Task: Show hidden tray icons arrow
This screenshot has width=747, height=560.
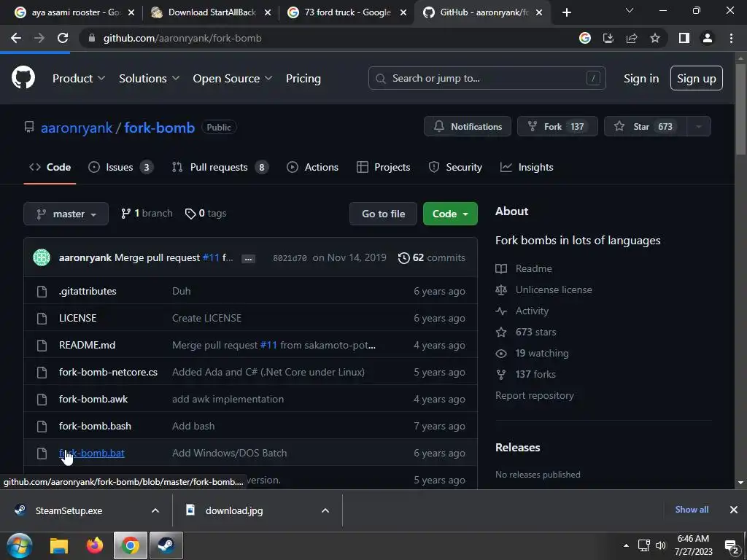Action: [x=626, y=545]
